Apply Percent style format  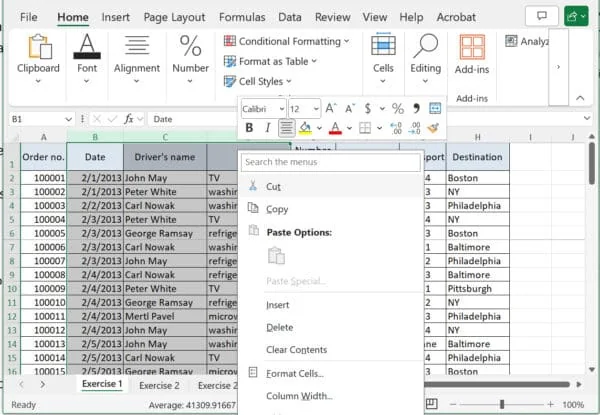pos(398,109)
